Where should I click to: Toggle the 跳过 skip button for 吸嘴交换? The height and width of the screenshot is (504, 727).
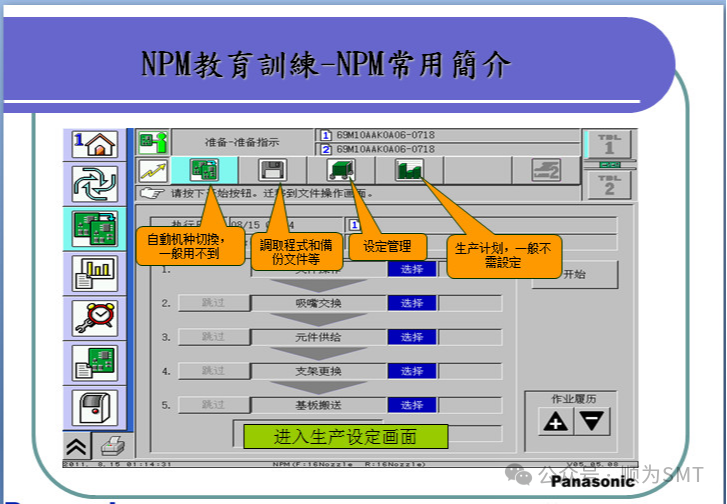click(x=213, y=303)
